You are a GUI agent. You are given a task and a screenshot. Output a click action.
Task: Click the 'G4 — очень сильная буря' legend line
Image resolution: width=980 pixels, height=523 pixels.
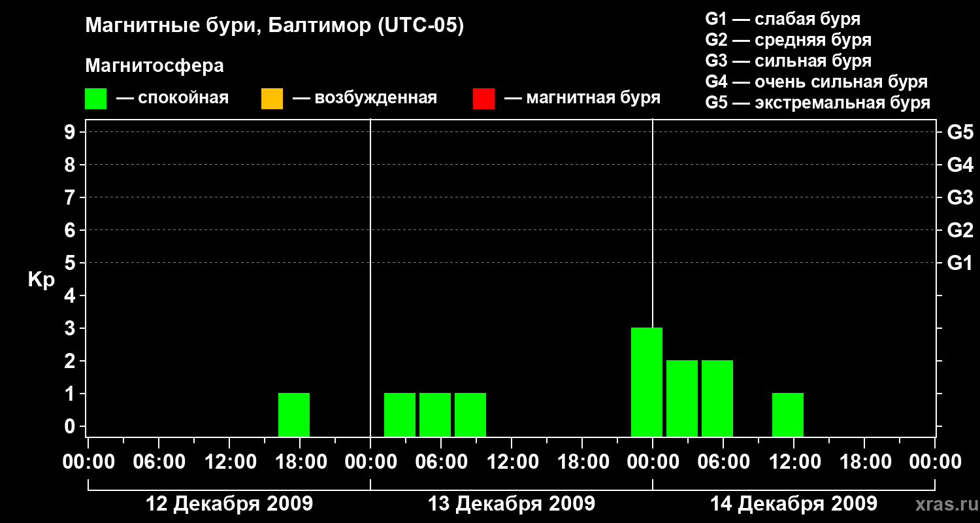817,82
